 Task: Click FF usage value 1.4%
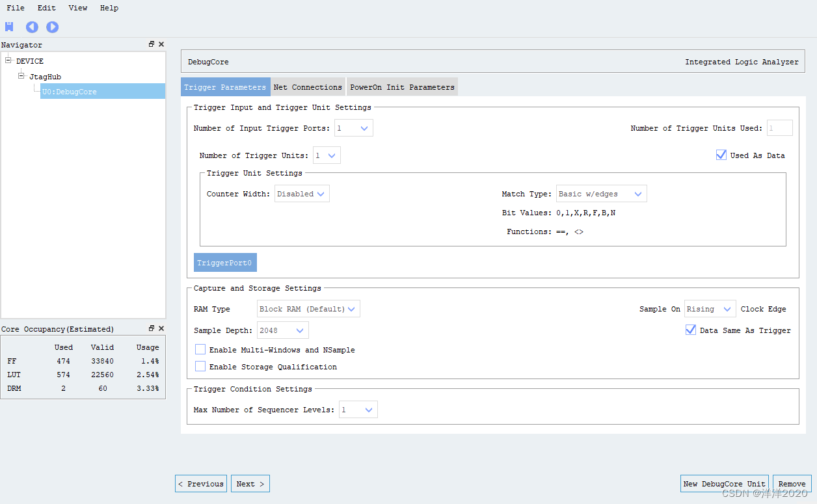tap(150, 361)
